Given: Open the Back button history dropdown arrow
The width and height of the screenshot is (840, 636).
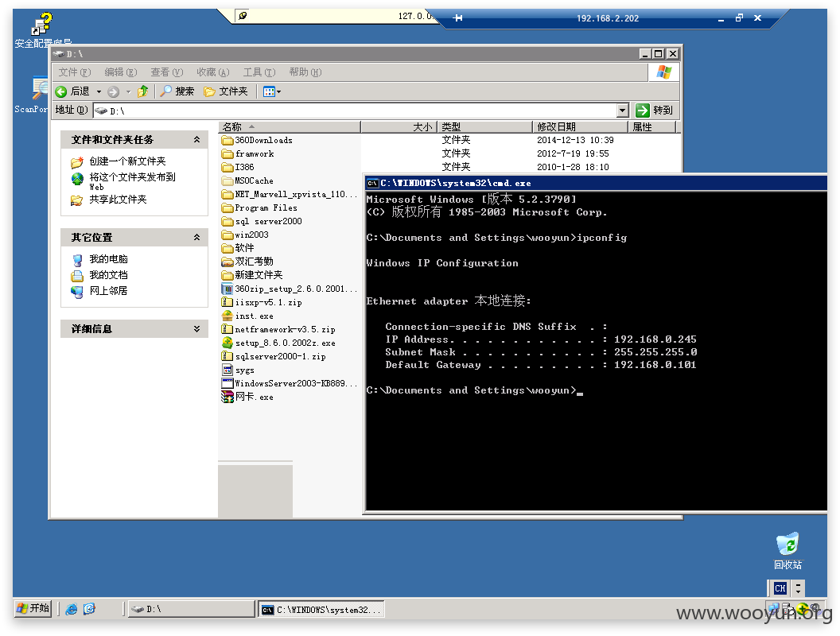Looking at the screenshot, I should (99, 91).
